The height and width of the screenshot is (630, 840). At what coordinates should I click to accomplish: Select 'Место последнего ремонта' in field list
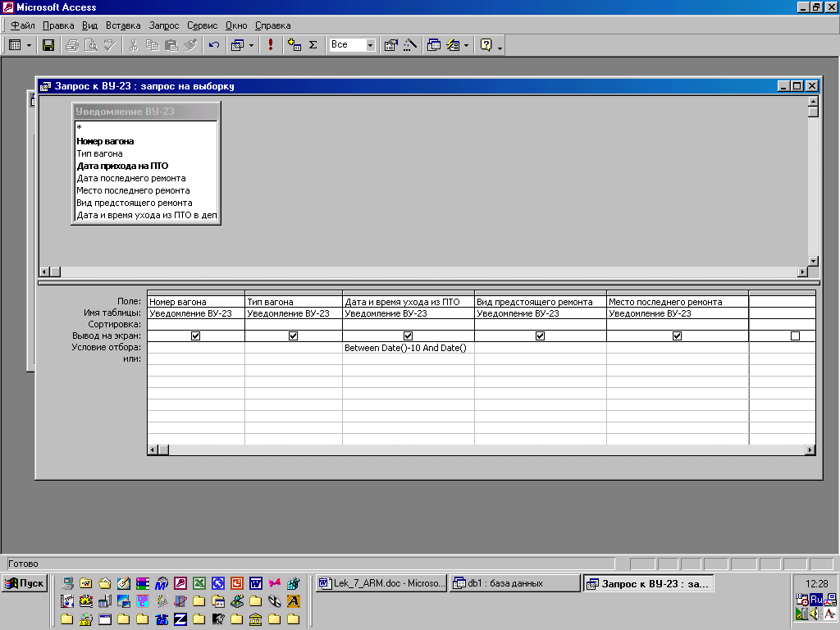click(146, 190)
